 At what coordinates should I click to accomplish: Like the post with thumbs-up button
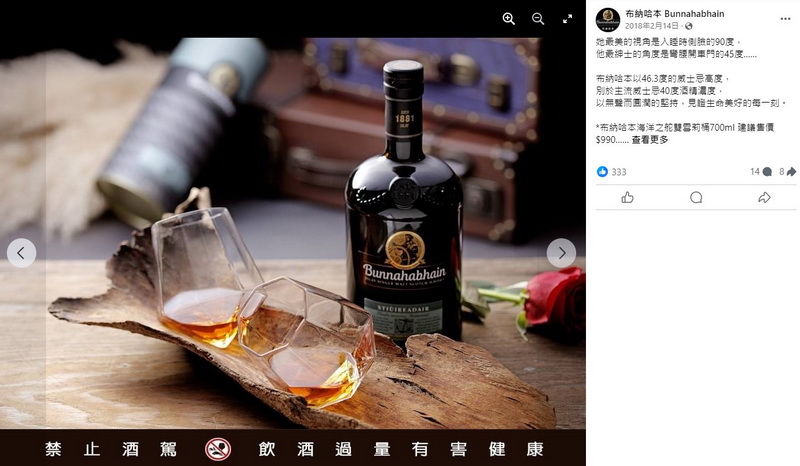click(x=628, y=198)
